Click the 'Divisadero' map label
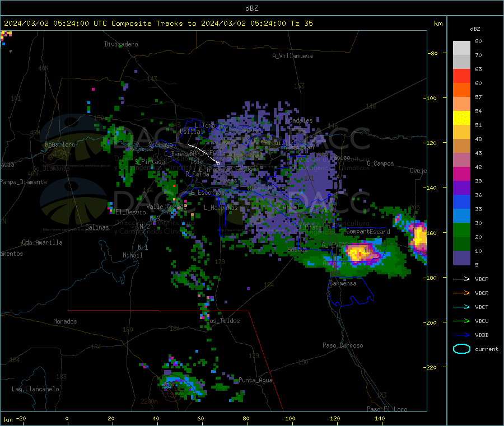The image size is (504, 426). 121,44
